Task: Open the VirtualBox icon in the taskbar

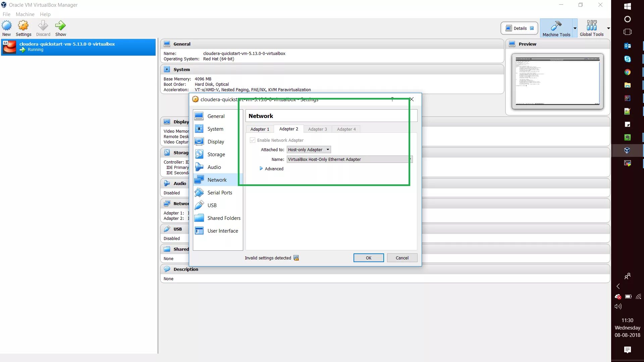Action: [628, 150]
